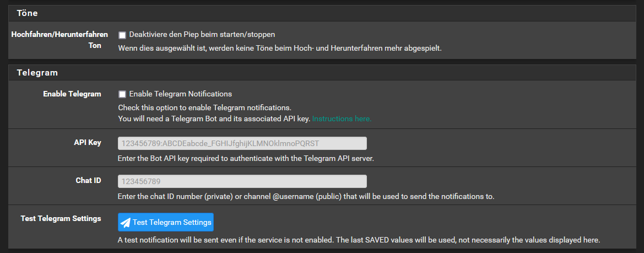Open the 'Instructions here.' link

pos(342,119)
